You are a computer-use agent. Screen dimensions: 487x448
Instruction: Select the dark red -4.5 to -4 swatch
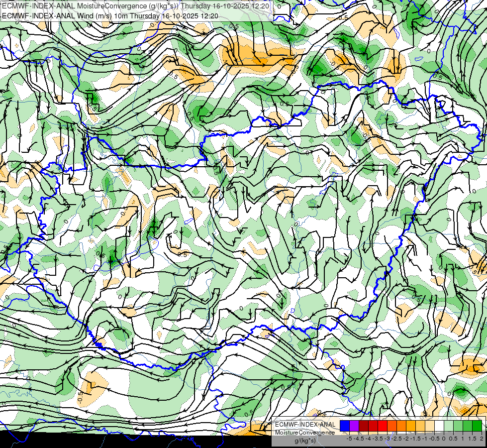pos(364,426)
